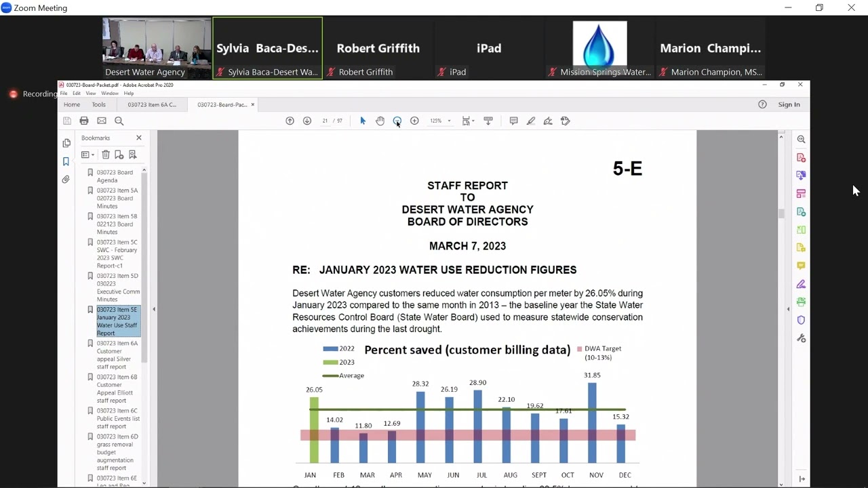
Task: Add a sticky note comment
Action: 513,121
